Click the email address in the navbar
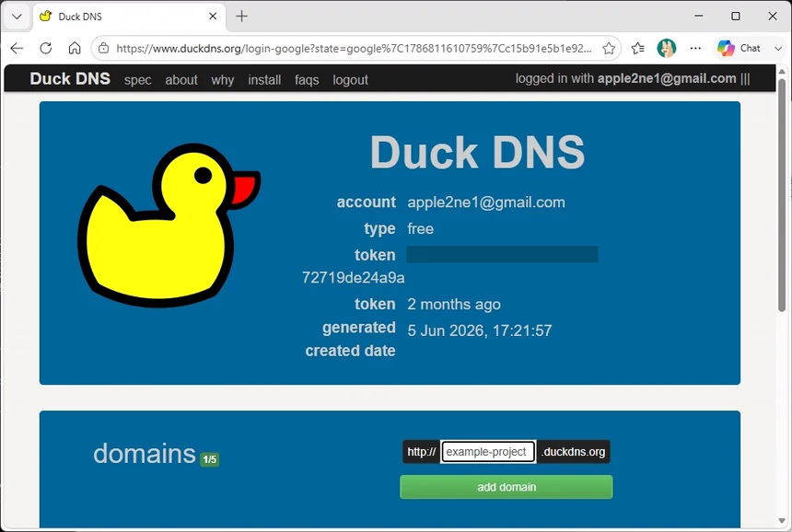The height and width of the screenshot is (532, 792). 667,79
